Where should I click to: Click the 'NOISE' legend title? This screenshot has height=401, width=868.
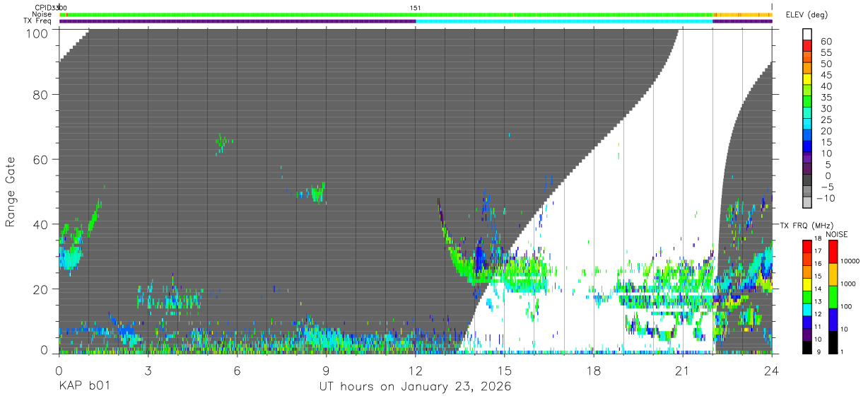836,234
